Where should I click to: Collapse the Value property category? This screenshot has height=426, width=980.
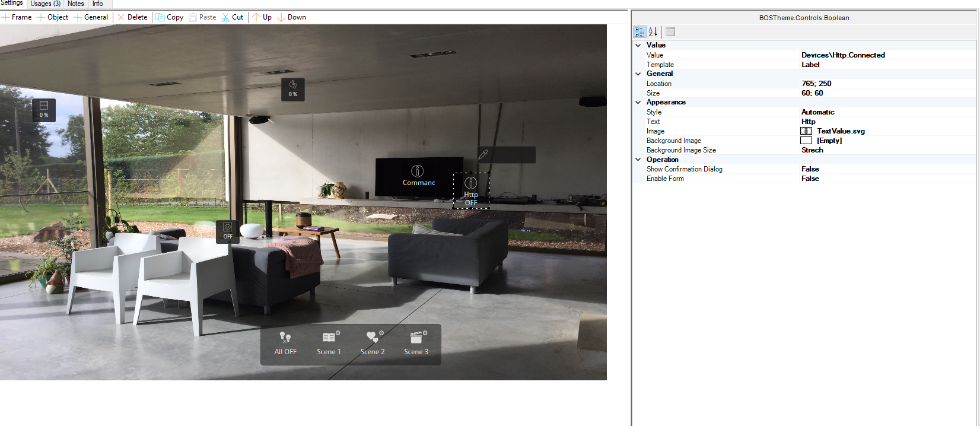638,45
